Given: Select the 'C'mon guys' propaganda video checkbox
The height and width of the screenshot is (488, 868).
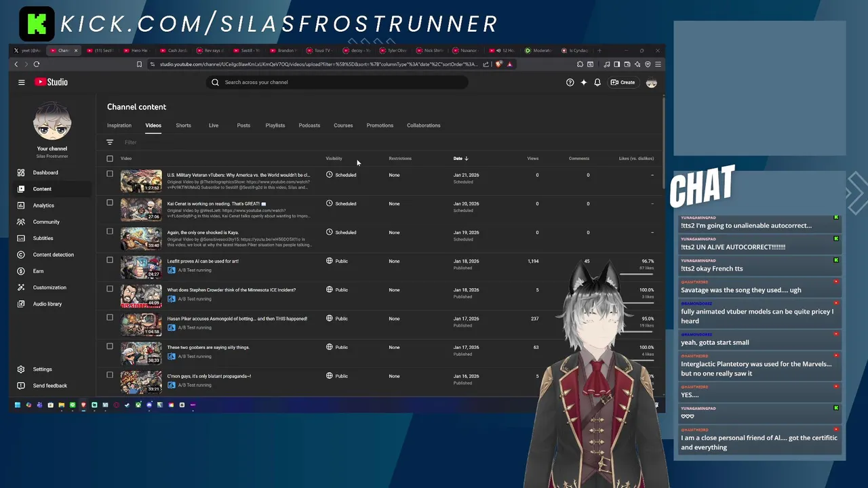Looking at the screenshot, I should (110, 375).
